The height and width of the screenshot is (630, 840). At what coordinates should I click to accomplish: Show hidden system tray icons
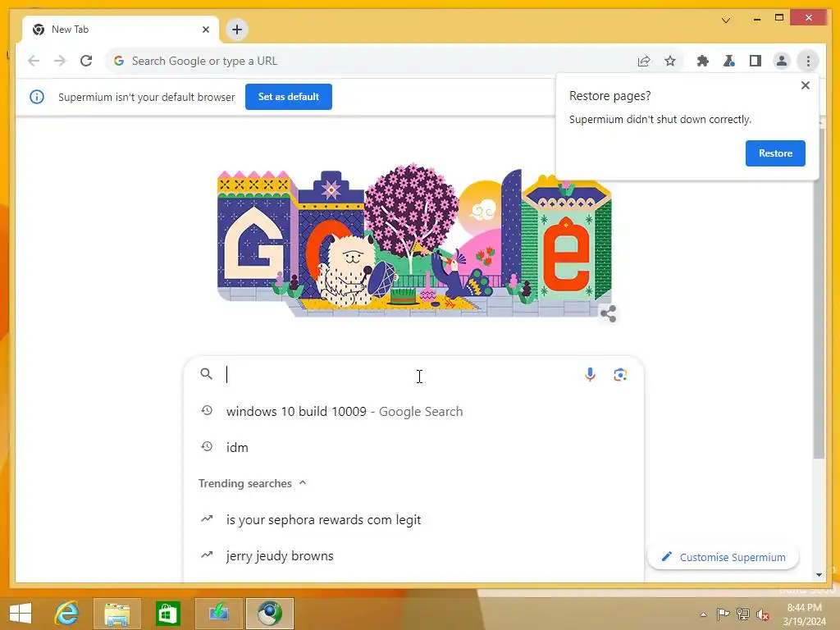(703, 614)
